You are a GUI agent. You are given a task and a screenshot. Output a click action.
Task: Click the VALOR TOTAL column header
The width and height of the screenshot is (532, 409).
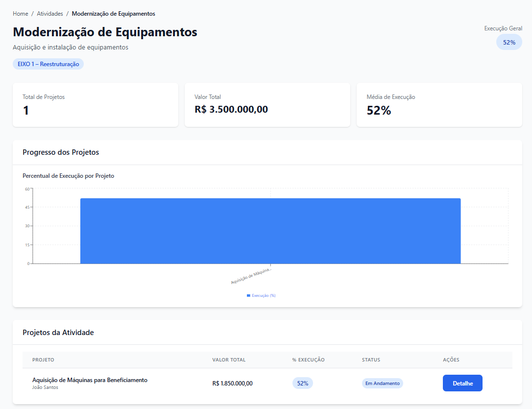[229, 360]
